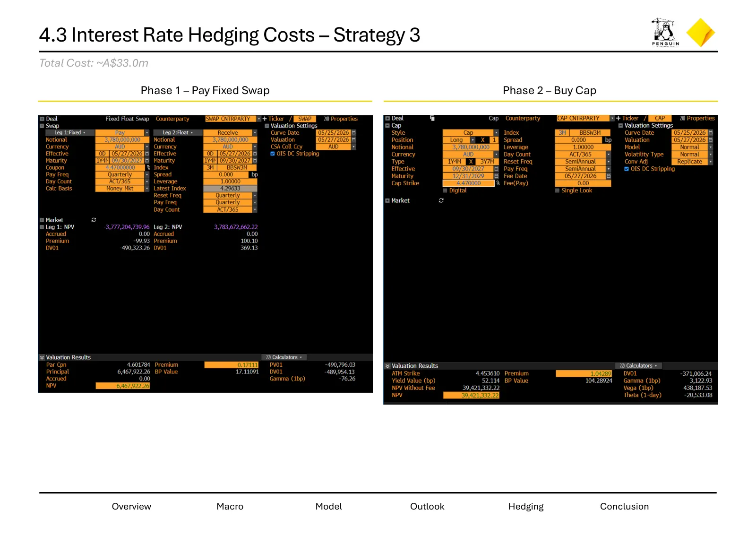
Task: Open calendar for cap Effective date 09/30/2027
Action: (x=497, y=169)
